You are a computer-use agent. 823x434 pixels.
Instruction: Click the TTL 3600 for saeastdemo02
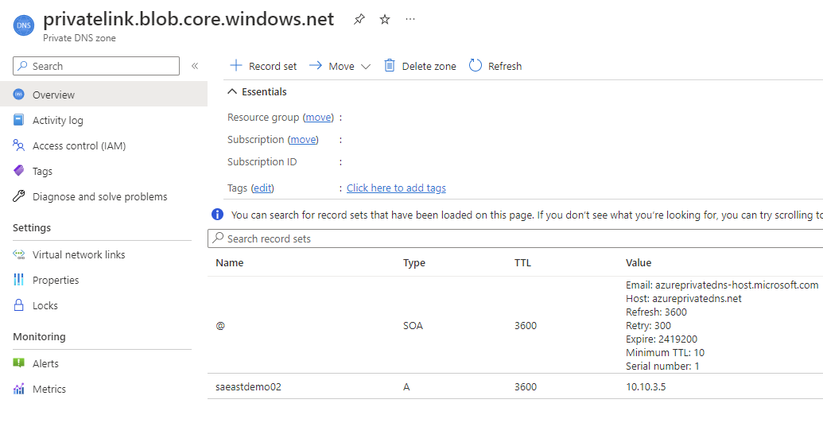click(x=525, y=387)
